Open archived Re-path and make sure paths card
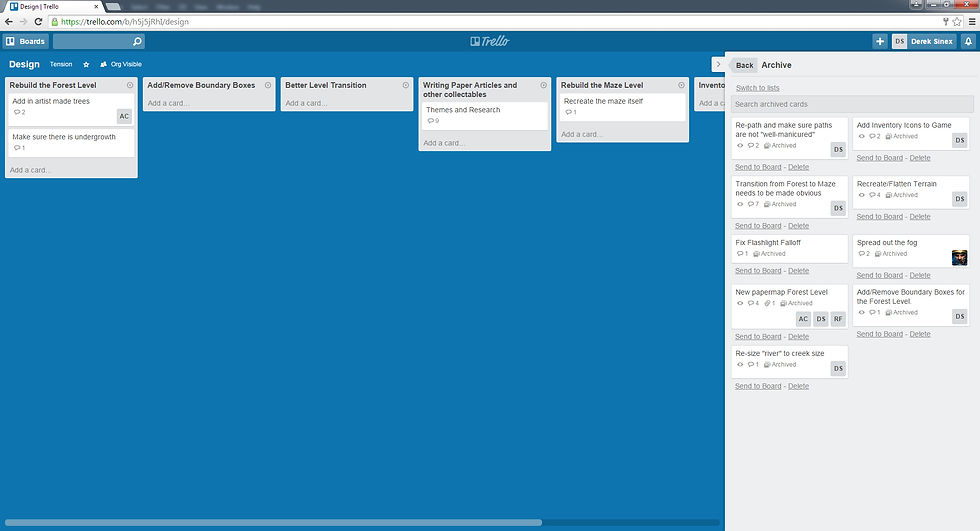Viewport: 980px width, 531px height. click(789, 138)
